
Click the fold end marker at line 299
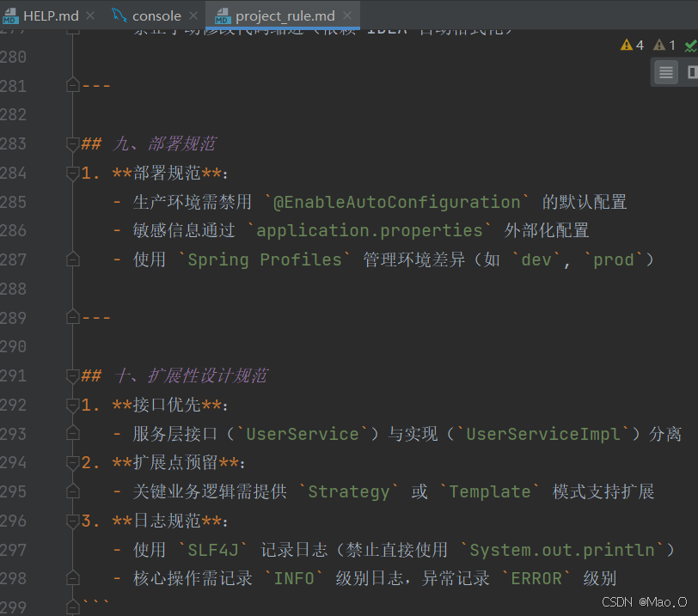72,607
